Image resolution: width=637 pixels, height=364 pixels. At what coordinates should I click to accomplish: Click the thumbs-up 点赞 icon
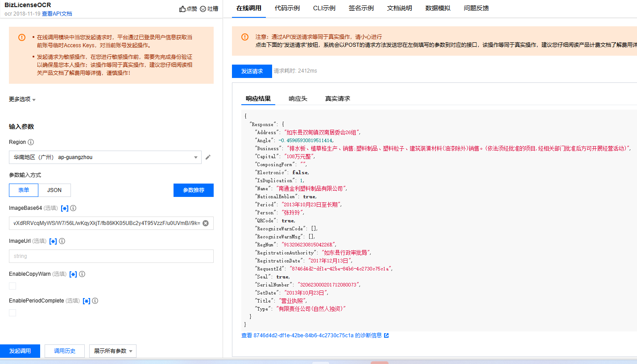click(182, 8)
